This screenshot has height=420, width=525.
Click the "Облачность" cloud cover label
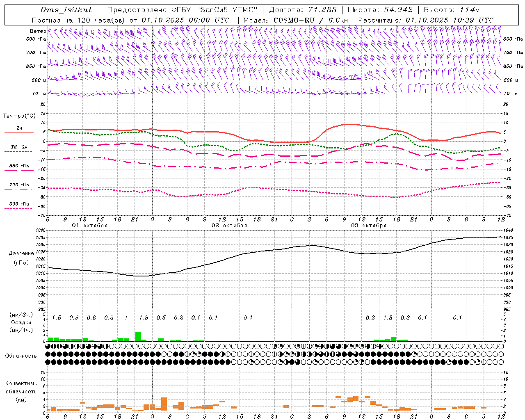point(21,356)
